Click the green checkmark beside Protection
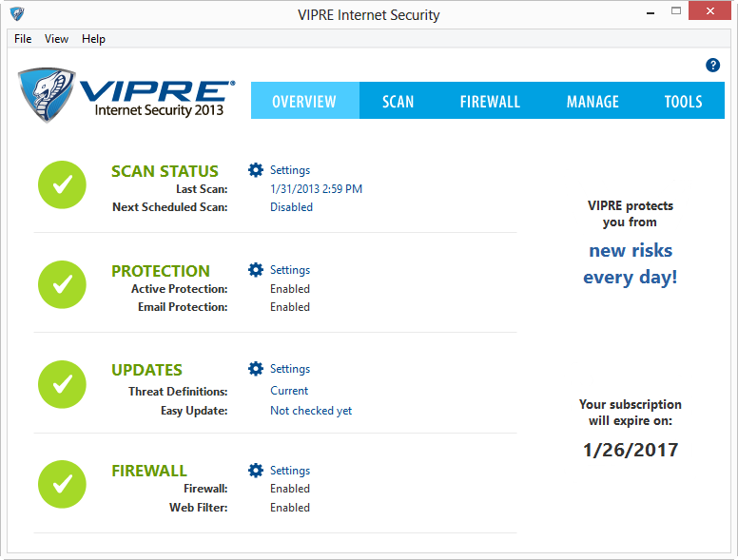Viewport: 738px width, 560px height. click(x=62, y=284)
